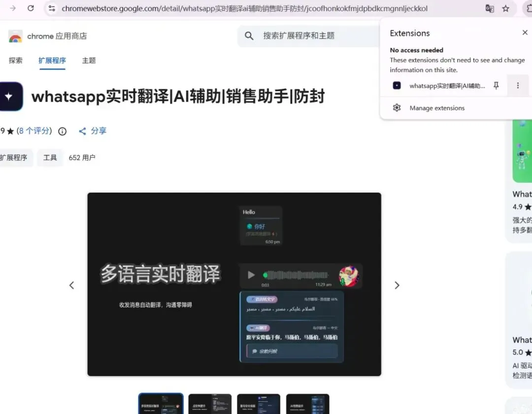532x414 pixels.
Task: Click the main 多语言实时翻译 preview image
Action: [234, 284]
